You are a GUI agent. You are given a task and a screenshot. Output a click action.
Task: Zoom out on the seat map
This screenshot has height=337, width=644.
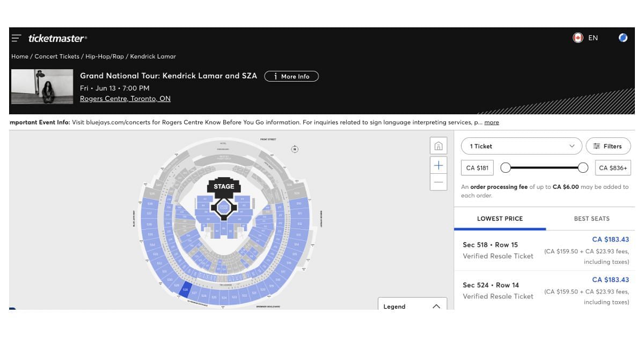click(x=438, y=182)
